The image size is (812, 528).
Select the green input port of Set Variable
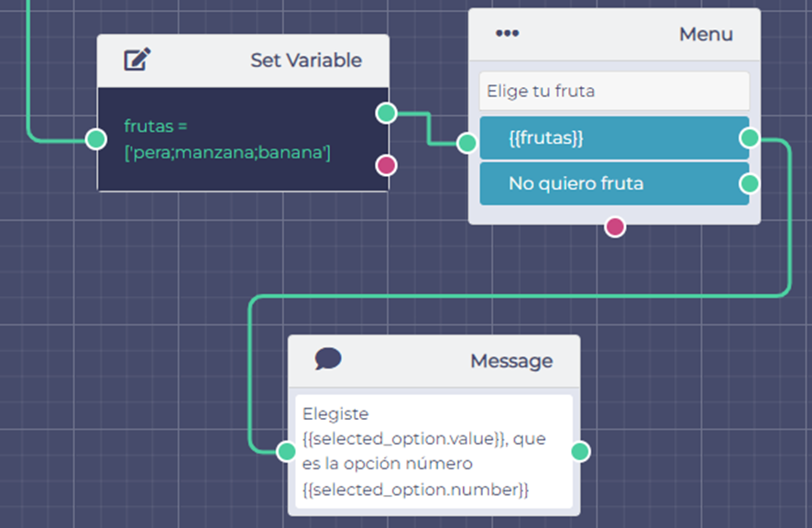95,138
